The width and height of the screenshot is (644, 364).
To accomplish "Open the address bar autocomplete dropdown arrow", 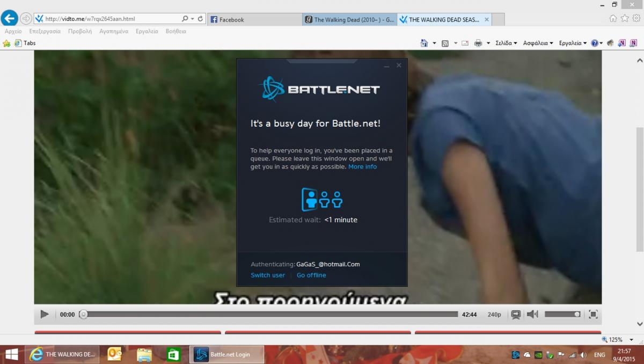I will pyautogui.click(x=193, y=19).
